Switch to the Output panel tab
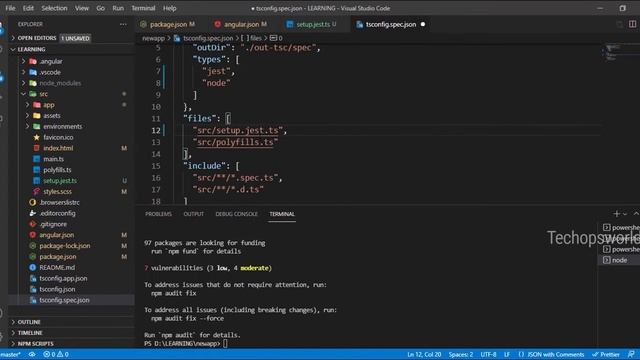The height and width of the screenshot is (360, 640). pos(193,214)
